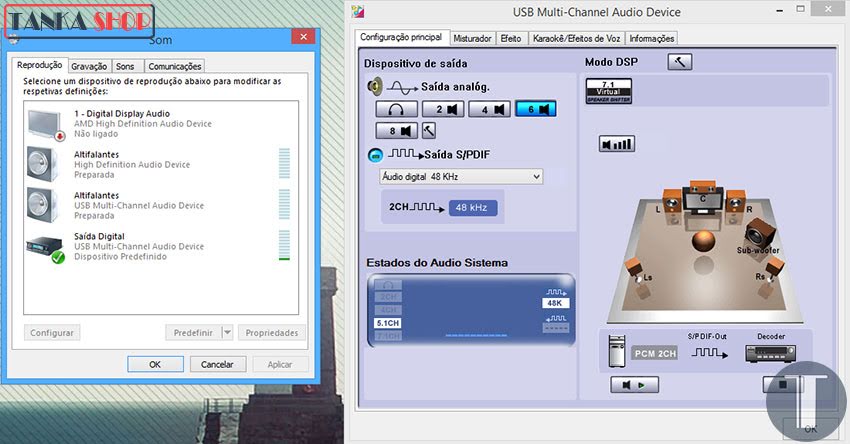Image resolution: width=850 pixels, height=444 pixels.
Task: Click the stop test button
Action: [x=783, y=385]
